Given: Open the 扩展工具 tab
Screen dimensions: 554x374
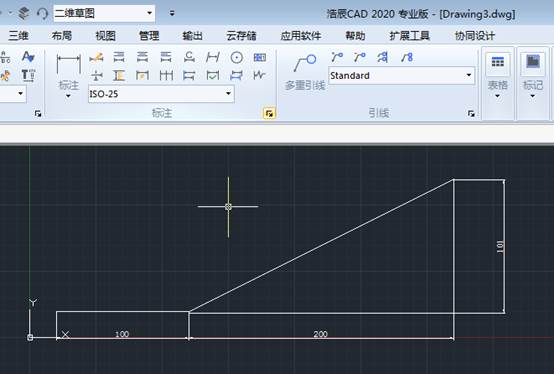Looking at the screenshot, I should (x=409, y=36).
